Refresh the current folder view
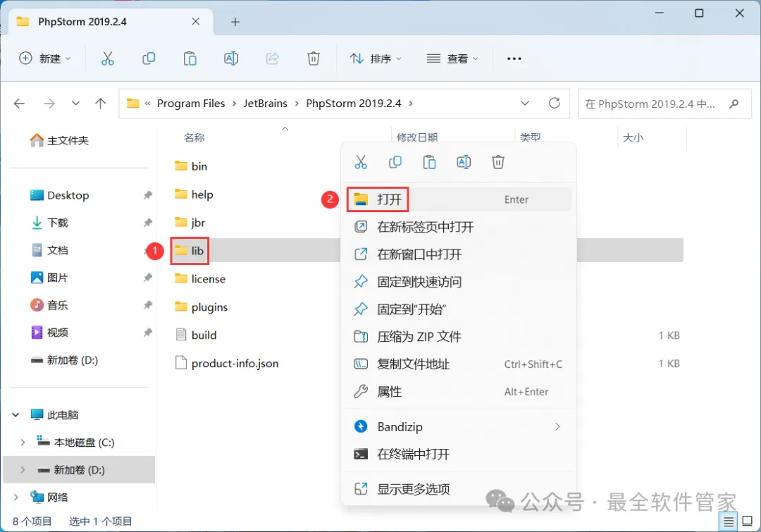The height and width of the screenshot is (532, 761). 555,103
